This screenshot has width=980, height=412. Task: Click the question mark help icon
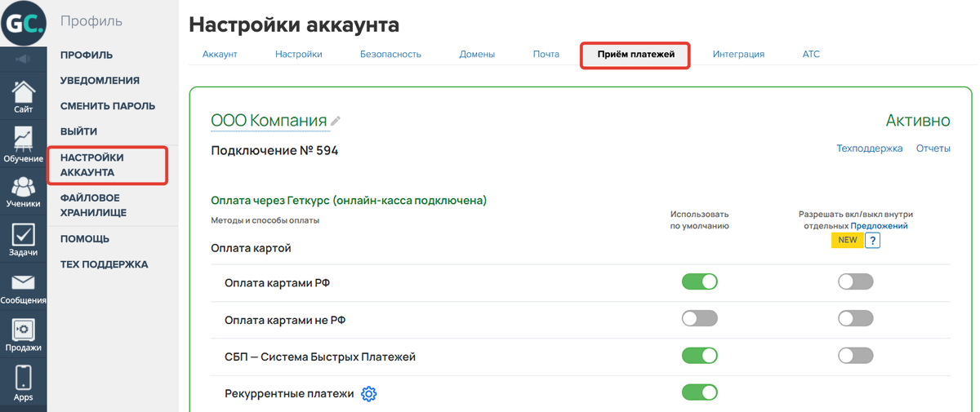[872, 241]
